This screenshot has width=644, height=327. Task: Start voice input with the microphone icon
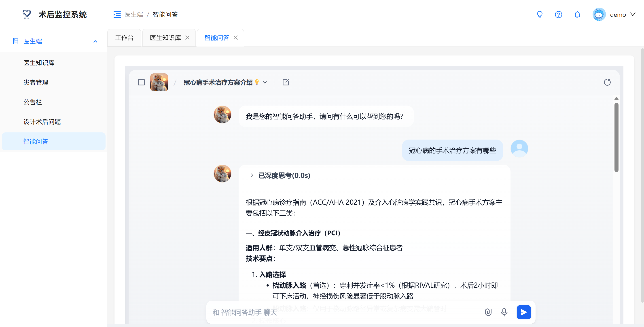pyautogui.click(x=504, y=312)
